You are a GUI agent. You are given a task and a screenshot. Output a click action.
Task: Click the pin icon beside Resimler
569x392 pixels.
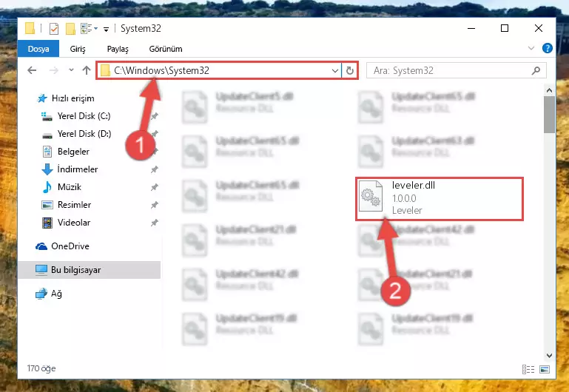pos(154,205)
